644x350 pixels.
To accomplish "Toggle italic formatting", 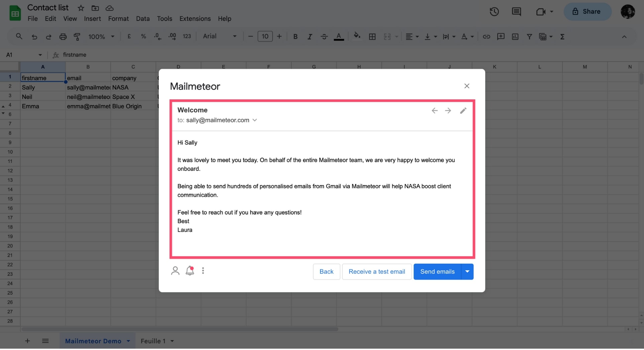I will pos(310,36).
